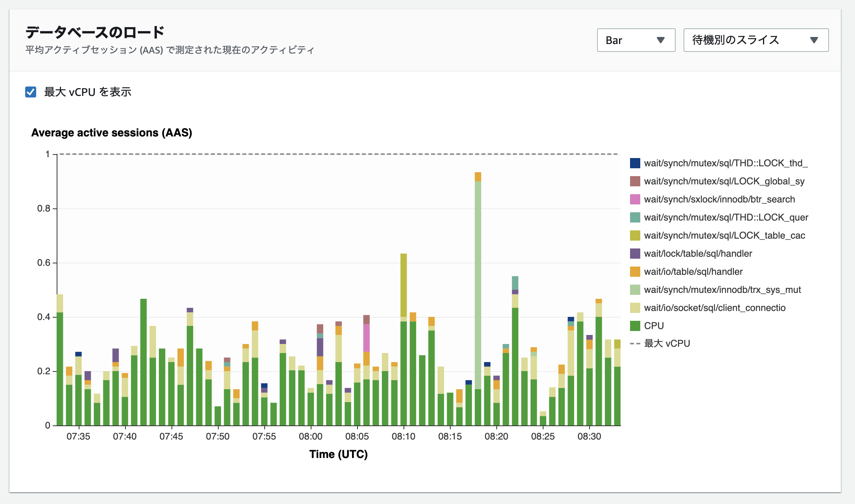Image resolution: width=855 pixels, height=504 pixels.
Task: Click the olive LOCK_table_cac bar at 08:10
Action: pos(404,285)
